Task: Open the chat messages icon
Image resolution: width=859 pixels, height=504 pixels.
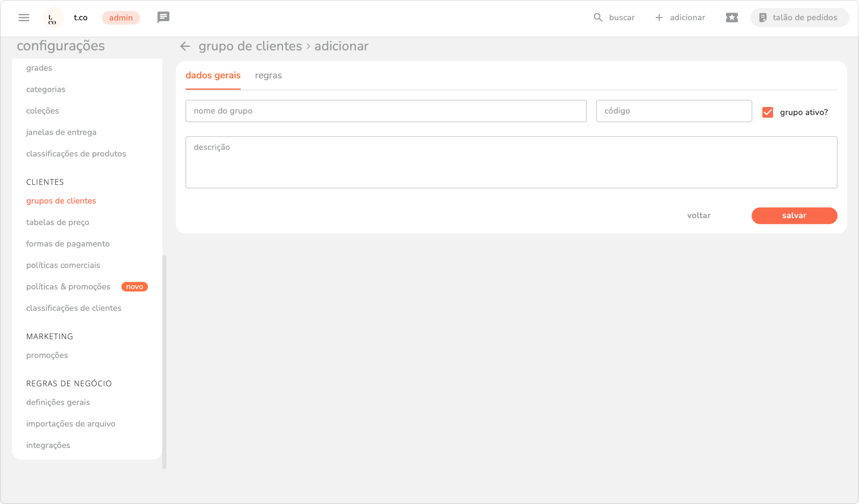Action: point(163,17)
